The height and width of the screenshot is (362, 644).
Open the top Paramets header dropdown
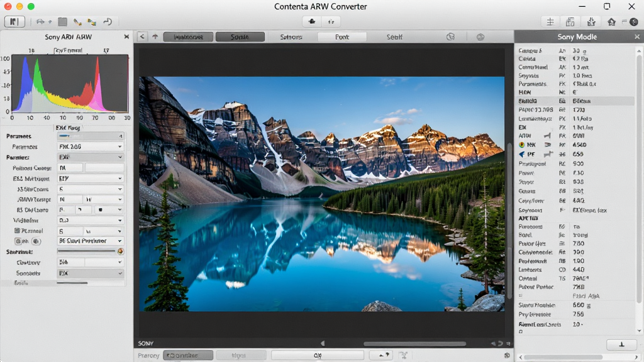91,136
